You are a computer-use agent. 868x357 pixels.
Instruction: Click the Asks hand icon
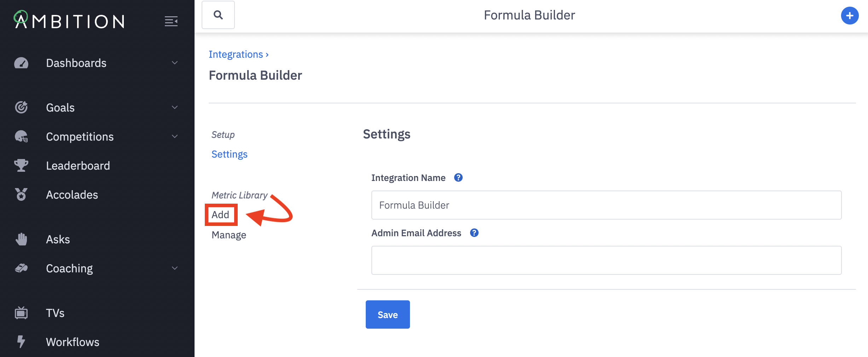21,239
